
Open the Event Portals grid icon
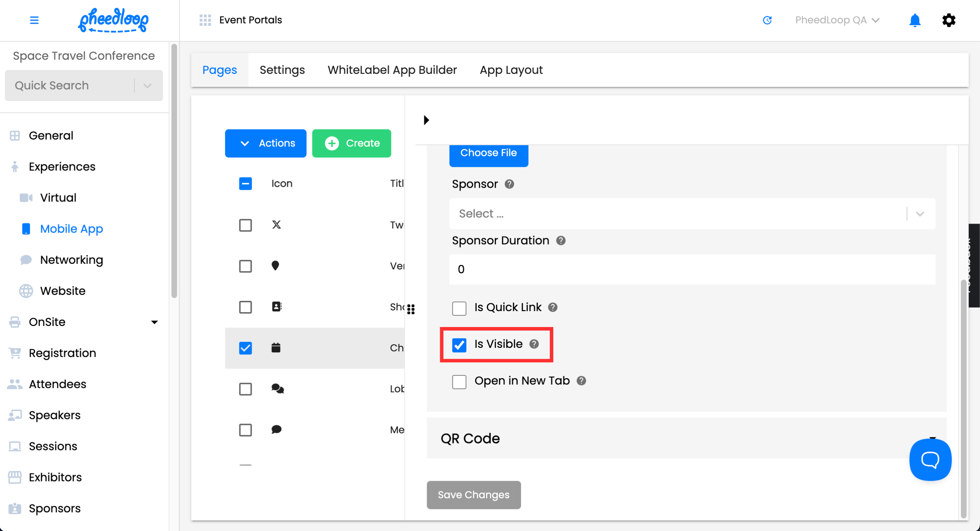point(205,20)
